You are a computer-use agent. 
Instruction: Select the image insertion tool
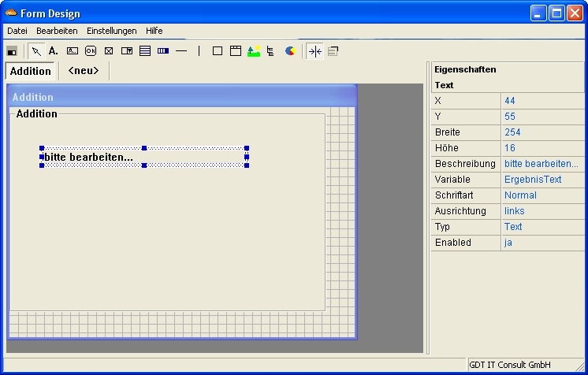tap(253, 51)
